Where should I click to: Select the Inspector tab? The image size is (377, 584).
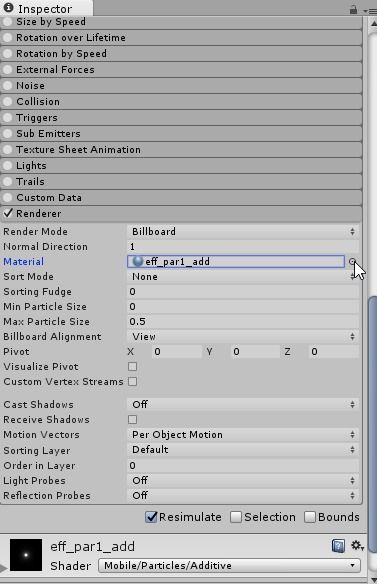pos(45,8)
